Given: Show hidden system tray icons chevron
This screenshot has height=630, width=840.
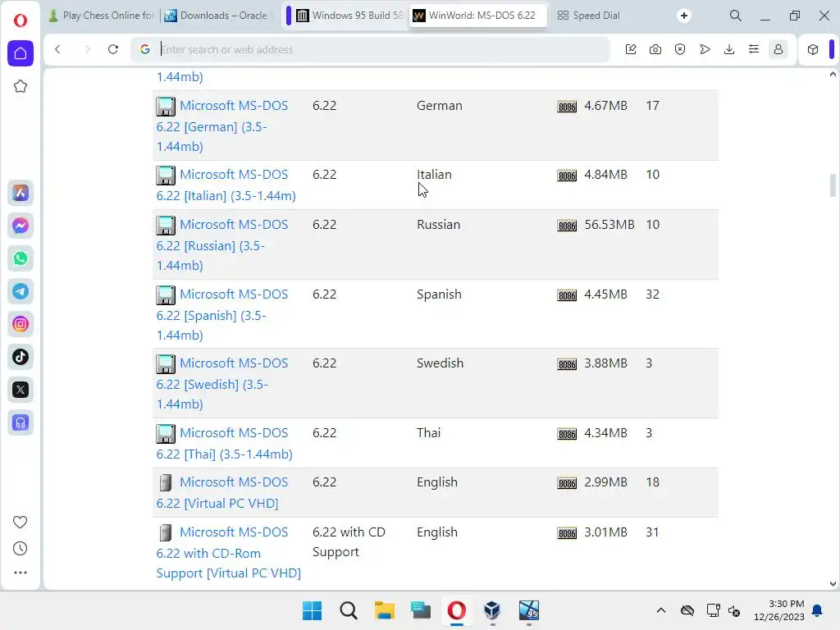Looking at the screenshot, I should coord(661,610).
